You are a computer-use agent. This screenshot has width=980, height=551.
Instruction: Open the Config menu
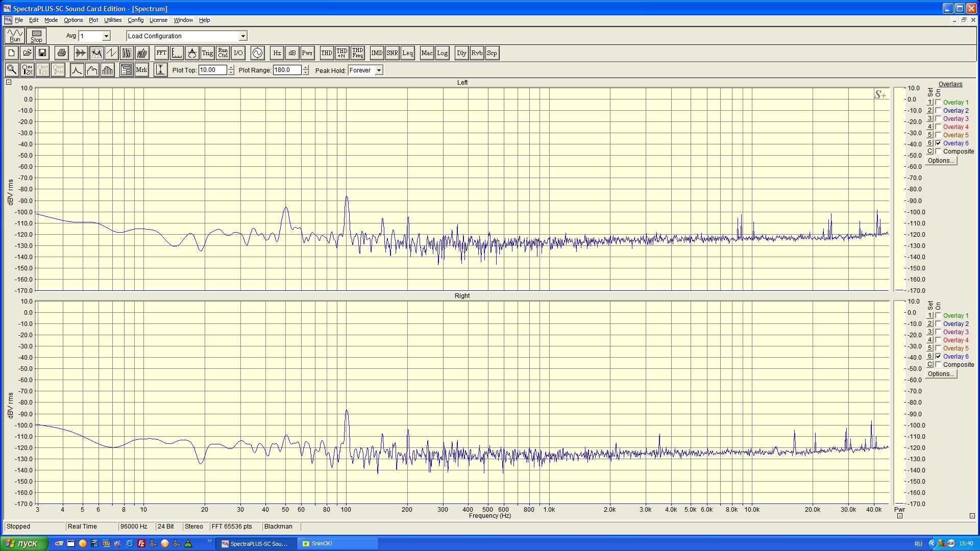(135, 20)
